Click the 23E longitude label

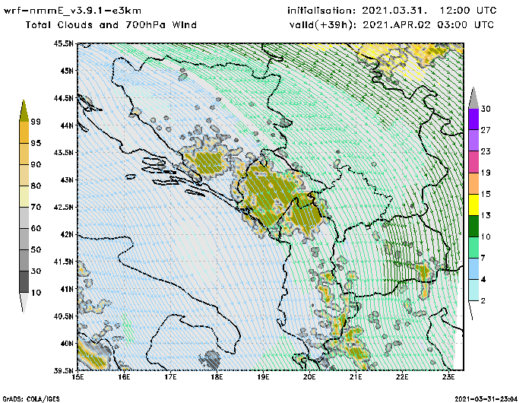click(448, 377)
